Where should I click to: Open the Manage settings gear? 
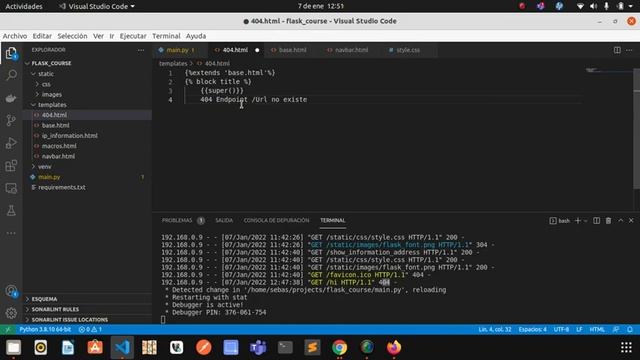point(11,313)
